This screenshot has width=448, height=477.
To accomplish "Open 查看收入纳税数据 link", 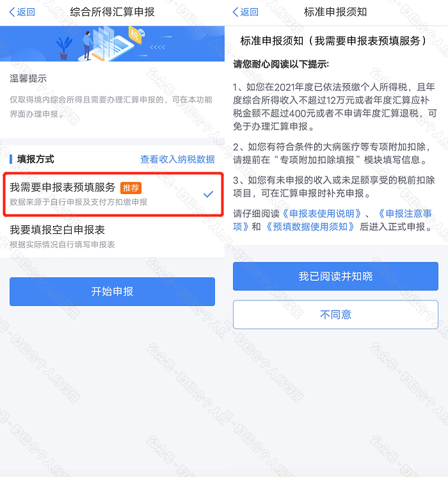I will 178,159.
